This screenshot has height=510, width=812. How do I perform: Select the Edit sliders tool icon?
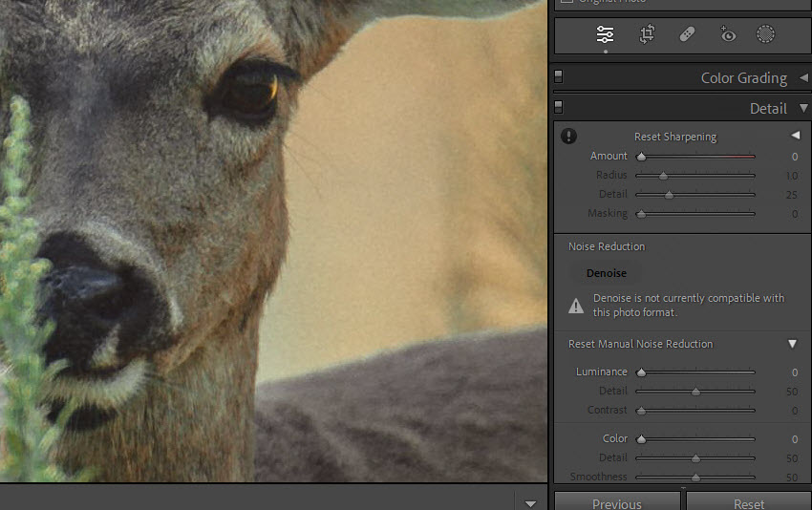coord(605,34)
